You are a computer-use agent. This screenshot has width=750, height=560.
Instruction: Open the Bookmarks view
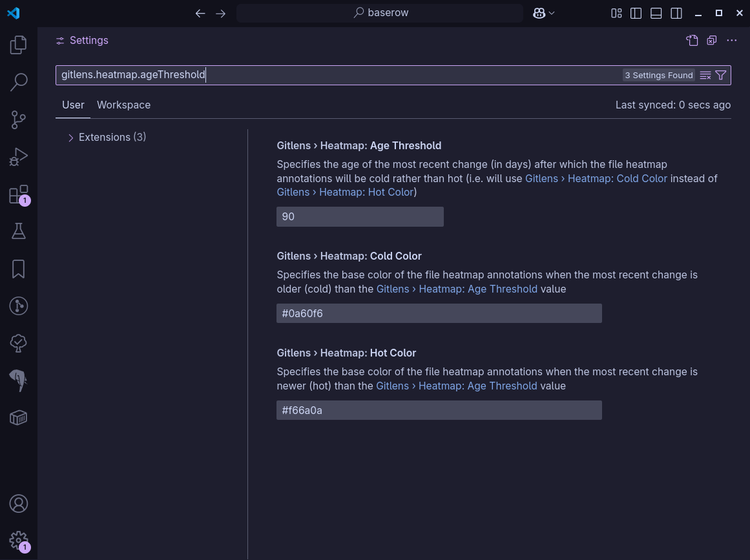[x=18, y=269]
